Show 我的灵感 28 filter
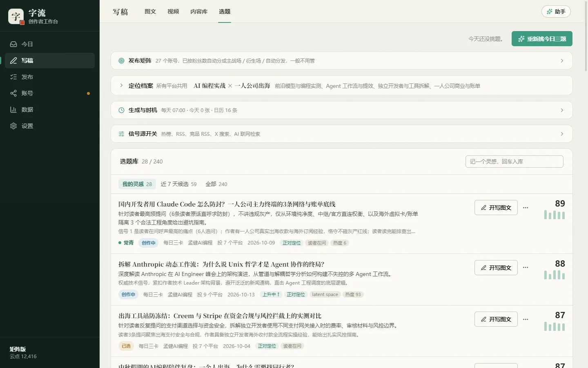588x368 pixels. [x=137, y=184]
